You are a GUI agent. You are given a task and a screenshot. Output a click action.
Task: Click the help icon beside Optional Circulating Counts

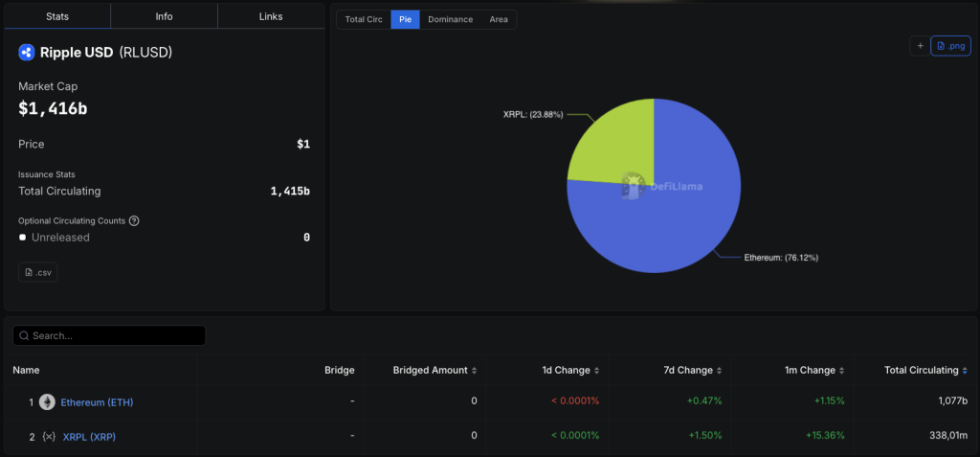134,220
